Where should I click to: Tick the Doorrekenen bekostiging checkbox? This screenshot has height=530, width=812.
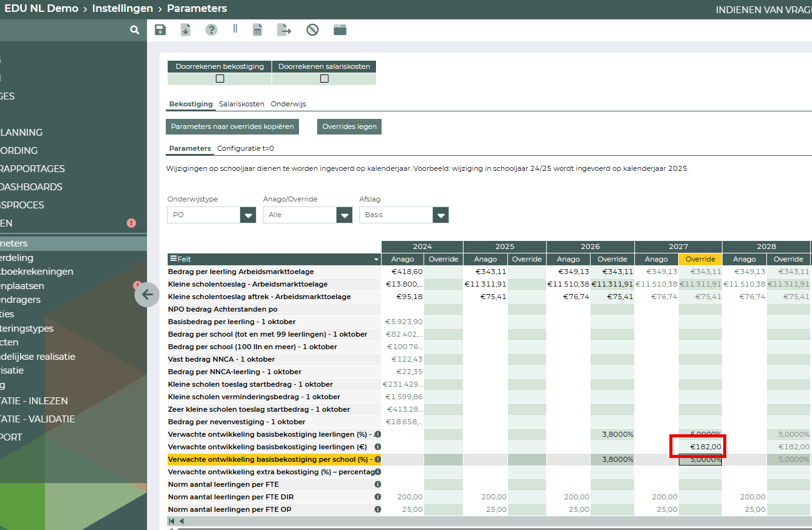[220, 79]
